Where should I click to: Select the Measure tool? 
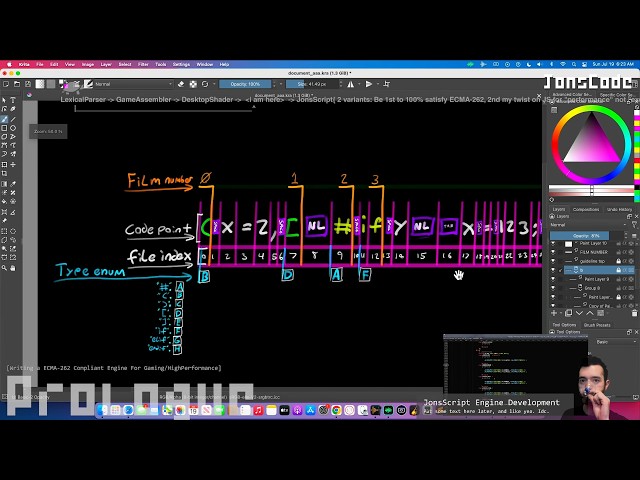coord(13,212)
